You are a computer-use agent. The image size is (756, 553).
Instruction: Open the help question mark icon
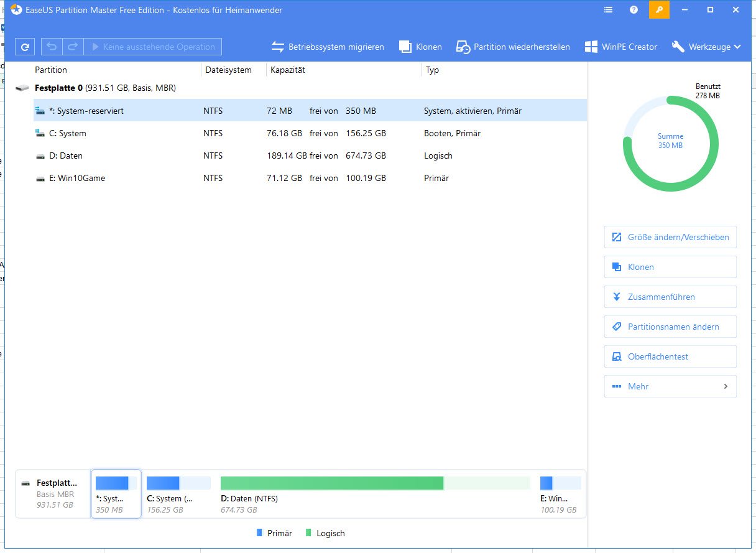634,10
